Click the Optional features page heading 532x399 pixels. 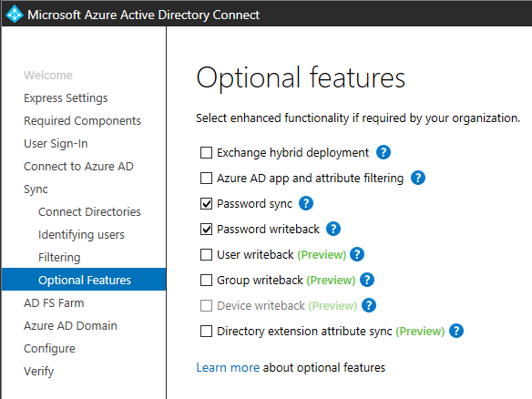pos(301,78)
